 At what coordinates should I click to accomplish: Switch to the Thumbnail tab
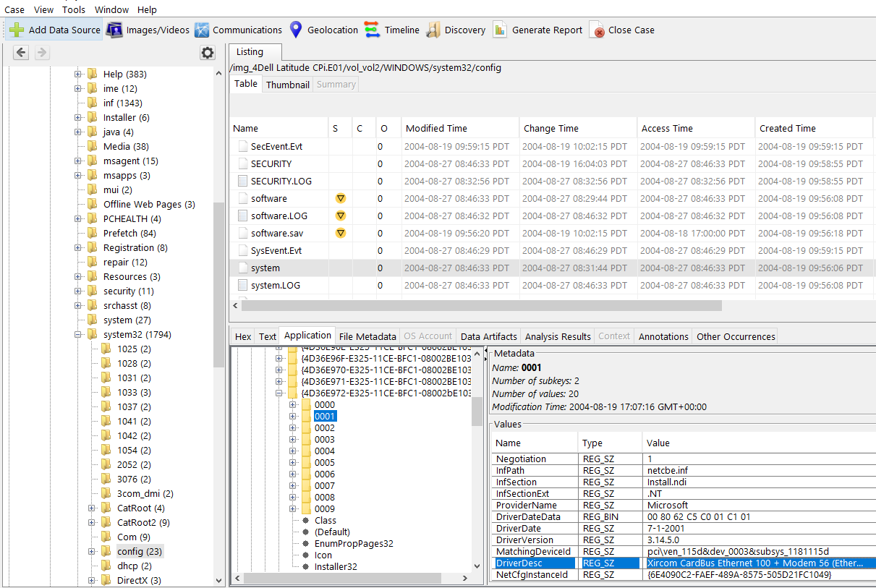click(287, 85)
